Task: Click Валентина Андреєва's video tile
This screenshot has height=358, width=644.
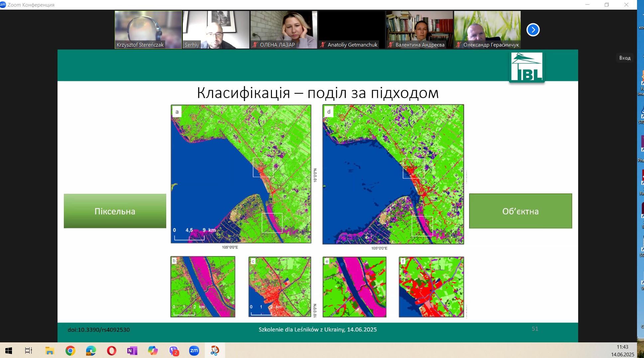Action: (419, 30)
